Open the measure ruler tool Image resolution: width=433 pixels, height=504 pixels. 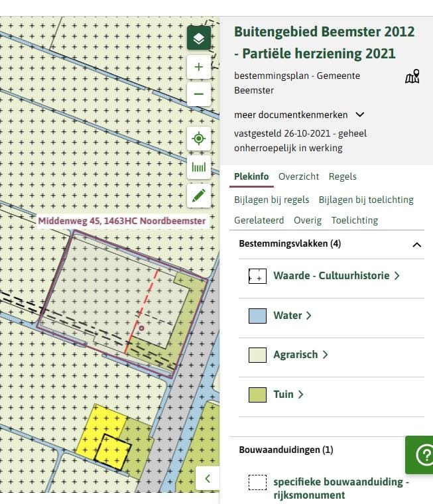click(199, 167)
